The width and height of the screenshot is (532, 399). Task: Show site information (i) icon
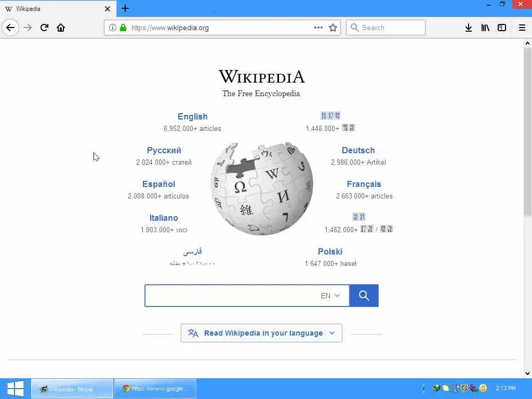[113, 28]
